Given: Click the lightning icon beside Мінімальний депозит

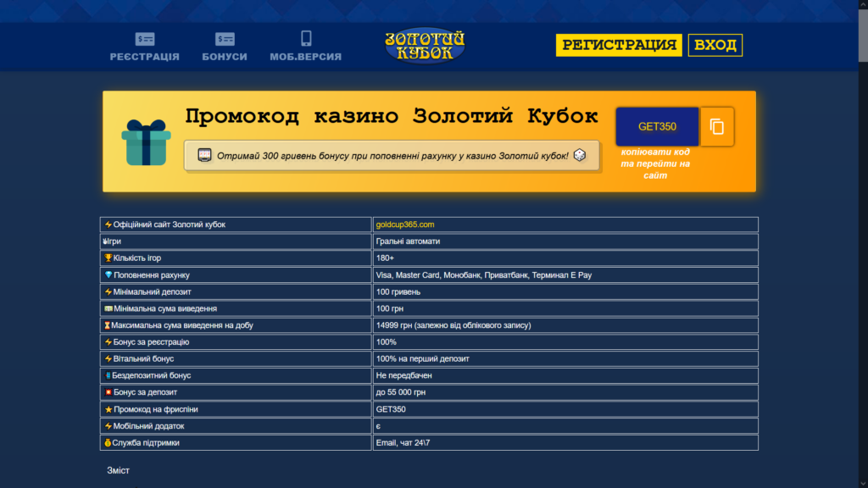Looking at the screenshot, I should click(x=108, y=291).
